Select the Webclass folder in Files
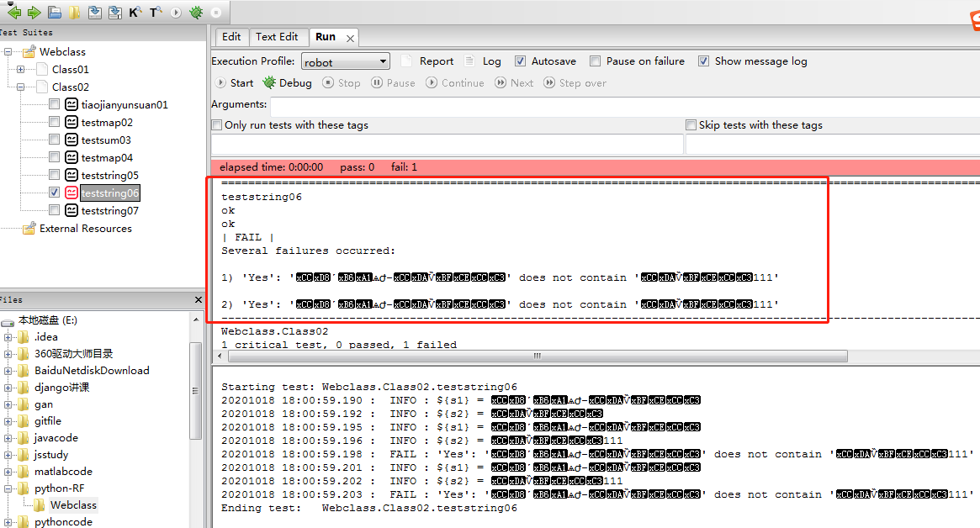The height and width of the screenshot is (528, 980). coord(74,505)
